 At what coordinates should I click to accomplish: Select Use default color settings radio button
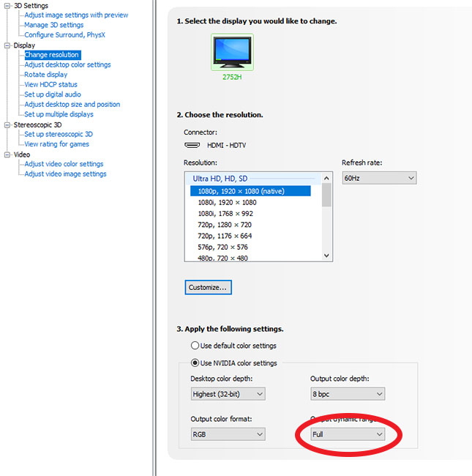[195, 346]
